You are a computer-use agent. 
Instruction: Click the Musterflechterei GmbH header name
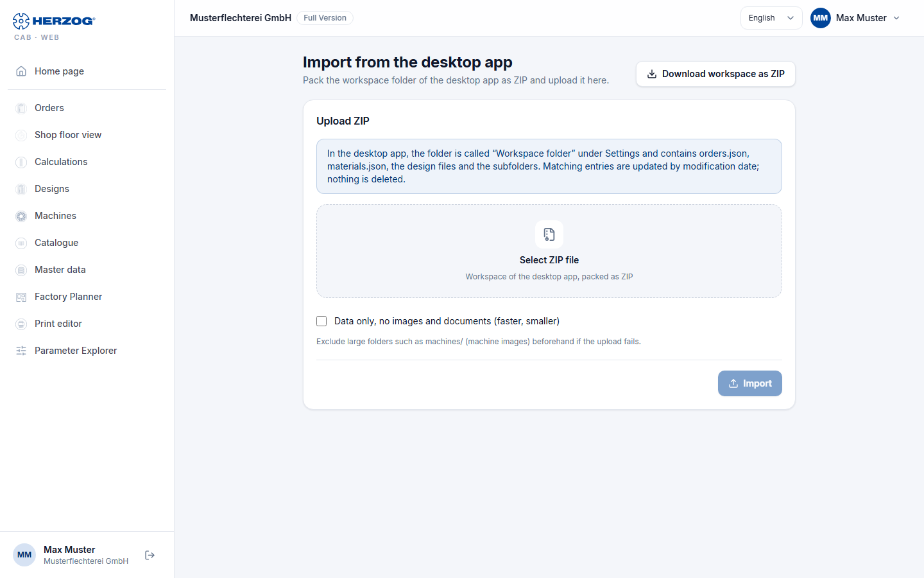click(241, 18)
